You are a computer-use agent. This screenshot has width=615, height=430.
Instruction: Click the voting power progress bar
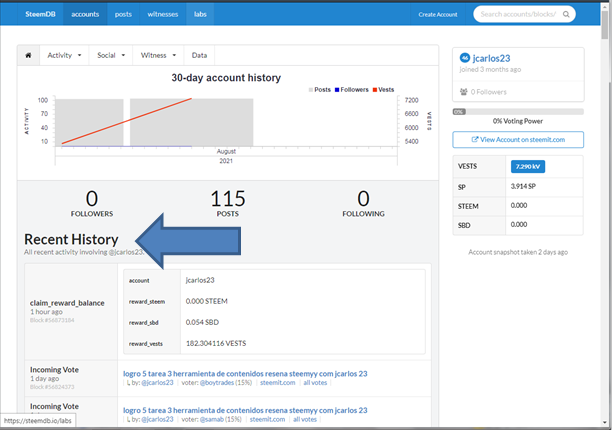tap(518, 112)
